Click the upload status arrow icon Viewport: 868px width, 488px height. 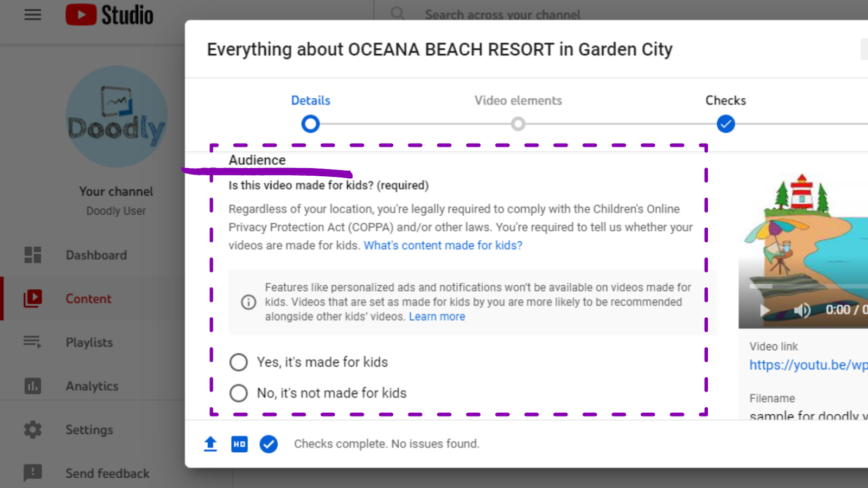pos(210,444)
